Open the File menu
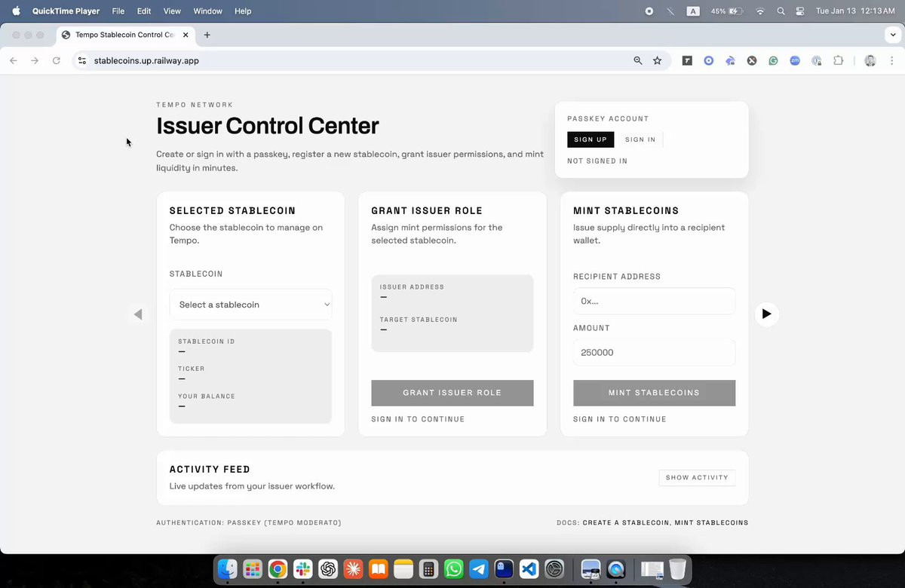Image resolution: width=905 pixels, height=588 pixels. [118, 11]
